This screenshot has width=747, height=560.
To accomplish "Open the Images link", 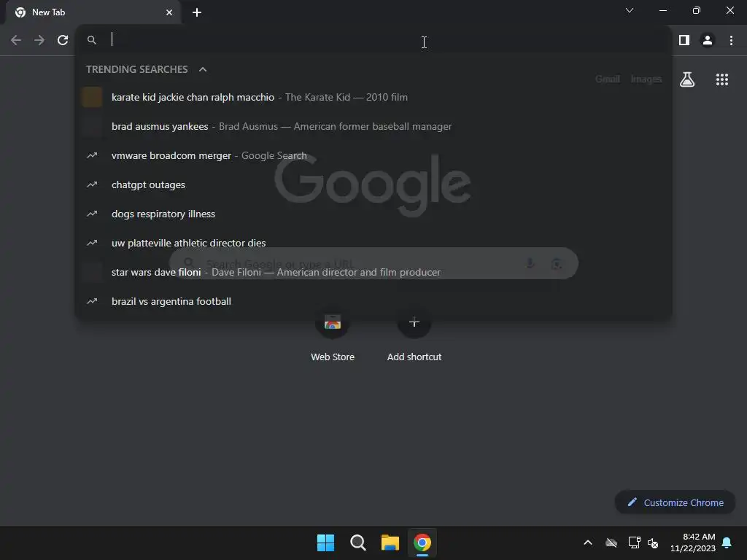I will (x=646, y=79).
